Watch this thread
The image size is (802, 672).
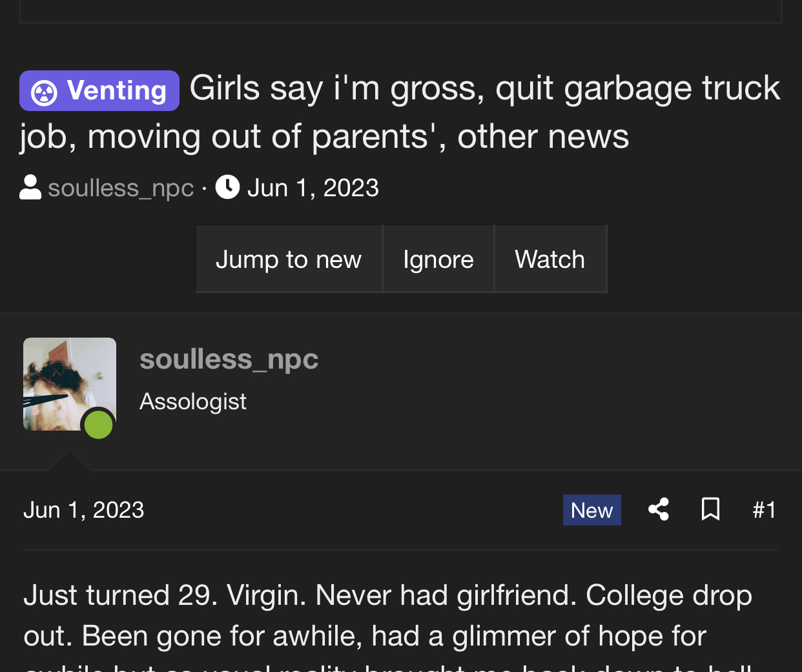tap(550, 259)
